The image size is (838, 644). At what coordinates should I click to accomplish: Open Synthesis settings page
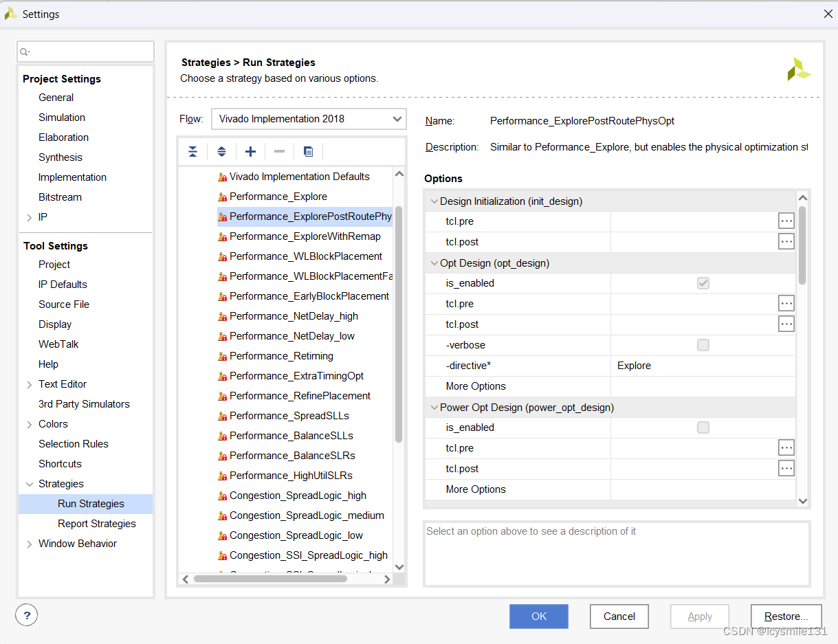[x=60, y=157]
